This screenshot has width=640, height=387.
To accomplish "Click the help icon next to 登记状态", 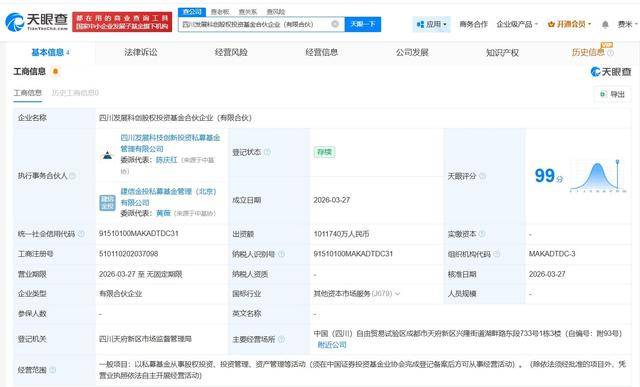I will 267,152.
